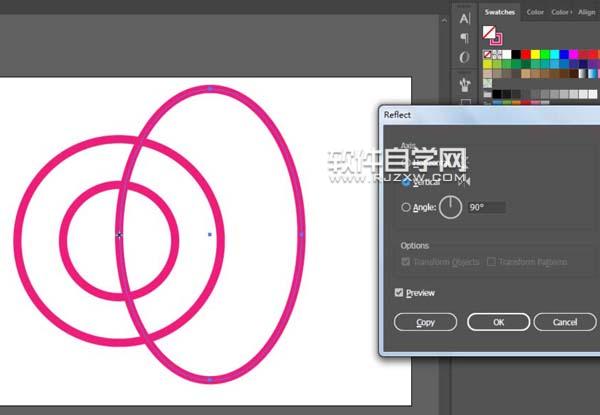
Task: Click the pattern swatch in Swatches
Action: (x=488, y=83)
